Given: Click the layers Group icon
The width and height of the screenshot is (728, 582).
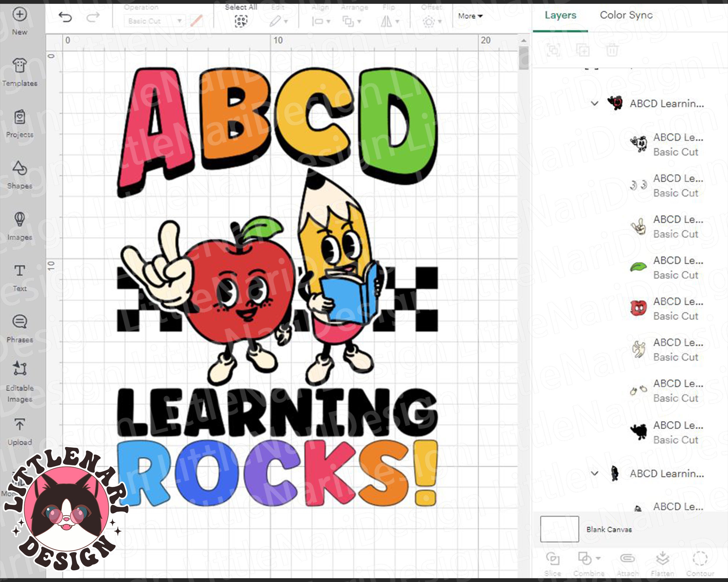Looking at the screenshot, I should pos(554,50).
